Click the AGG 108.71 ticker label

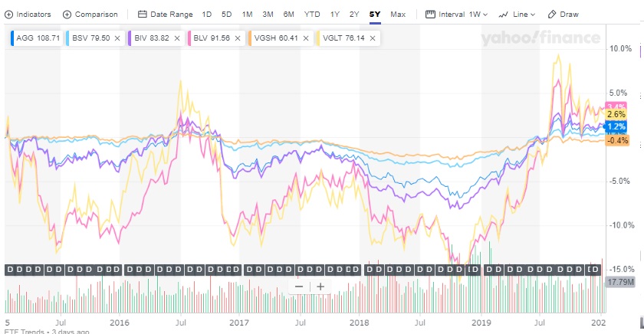click(x=38, y=38)
